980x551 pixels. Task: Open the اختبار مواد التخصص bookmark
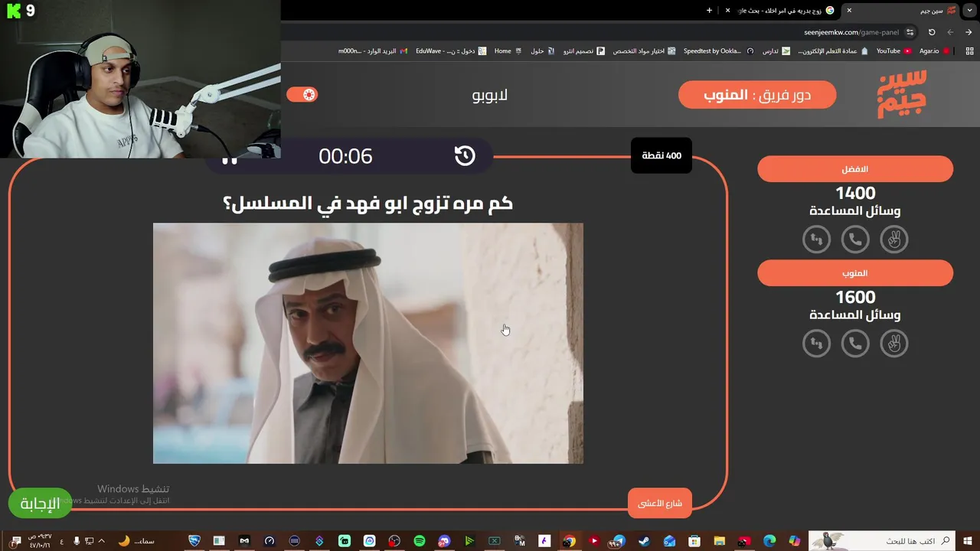tap(644, 51)
